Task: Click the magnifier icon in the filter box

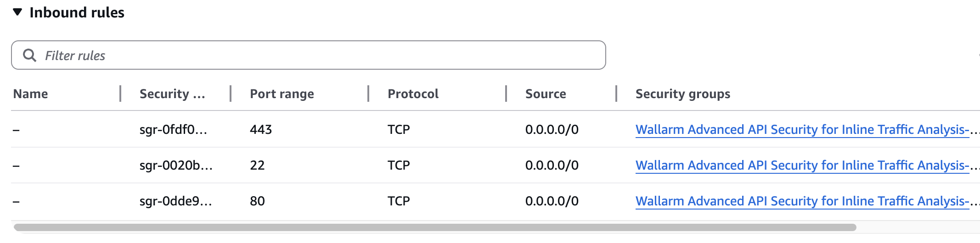Action: [x=30, y=55]
